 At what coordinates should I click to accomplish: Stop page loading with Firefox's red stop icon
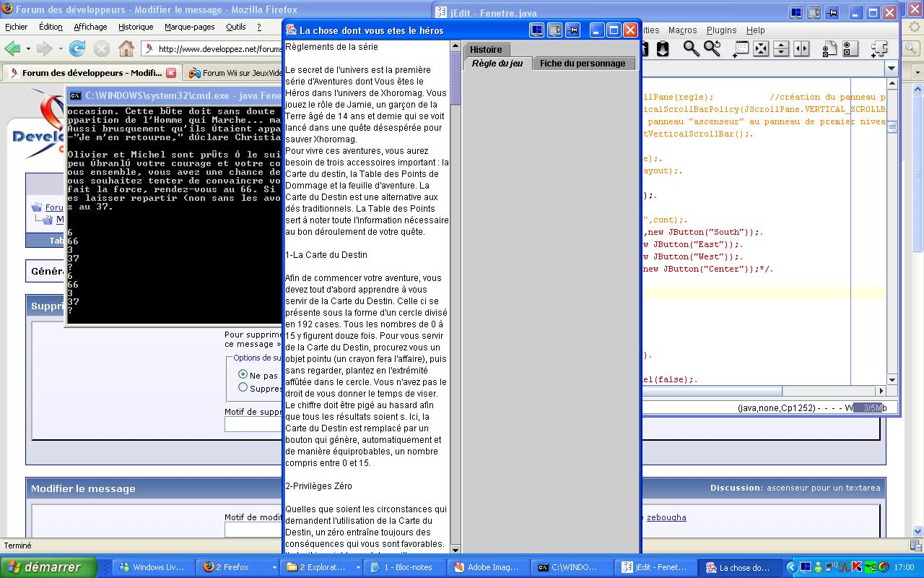(101, 48)
